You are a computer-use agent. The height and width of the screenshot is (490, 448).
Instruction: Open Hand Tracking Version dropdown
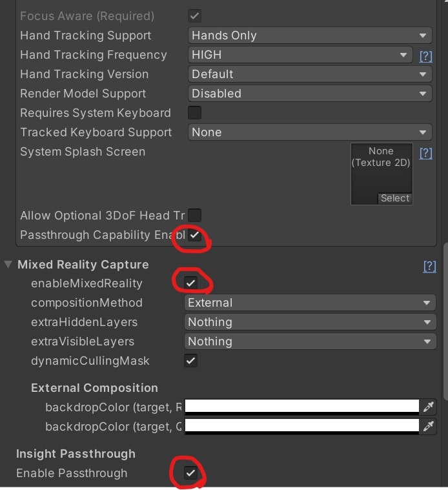(310, 74)
